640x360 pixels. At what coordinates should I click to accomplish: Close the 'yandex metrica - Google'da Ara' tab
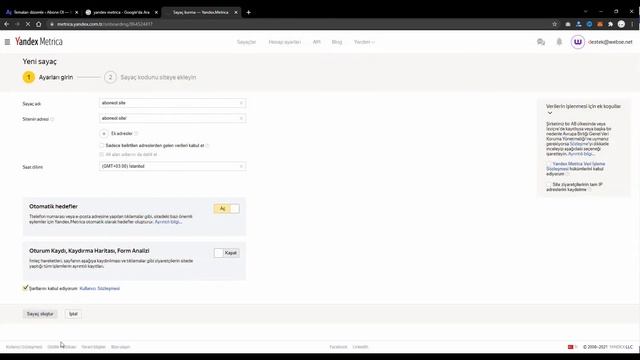(x=156, y=12)
